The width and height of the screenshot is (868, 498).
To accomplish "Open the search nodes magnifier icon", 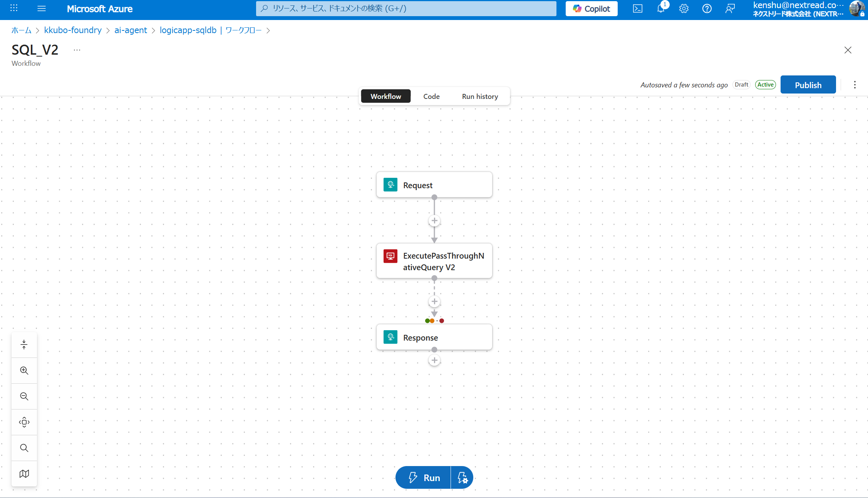I will tap(24, 448).
